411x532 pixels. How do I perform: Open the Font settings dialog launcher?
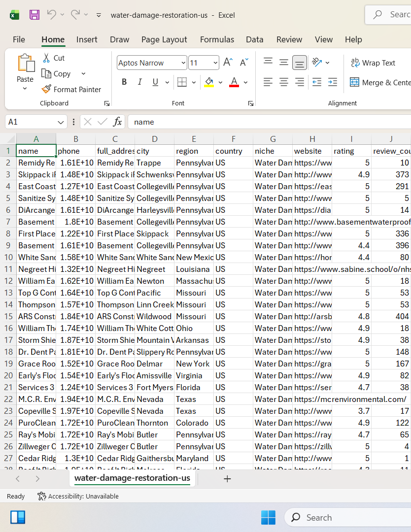point(251,103)
